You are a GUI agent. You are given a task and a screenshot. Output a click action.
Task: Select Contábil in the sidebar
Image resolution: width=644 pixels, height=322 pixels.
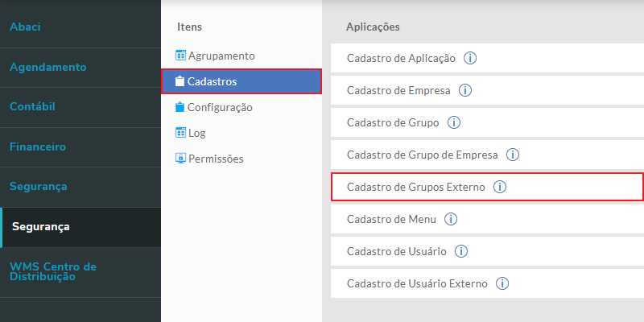tap(32, 106)
